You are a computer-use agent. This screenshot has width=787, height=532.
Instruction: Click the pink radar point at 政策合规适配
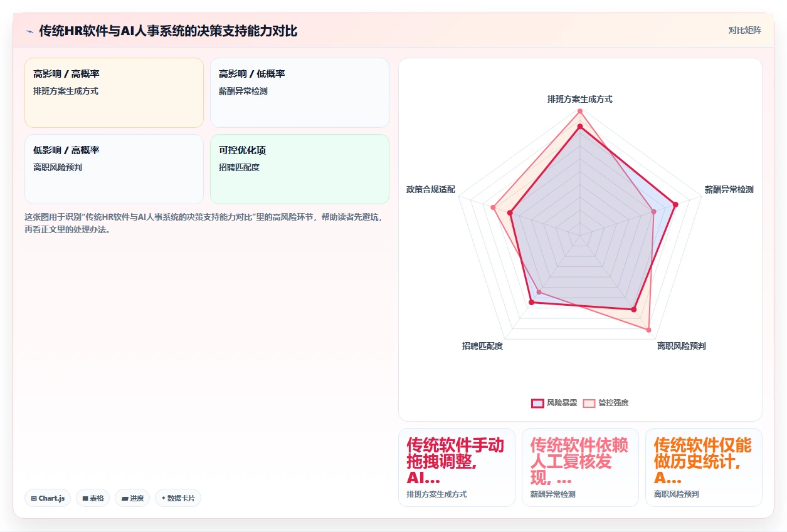tap(494, 207)
